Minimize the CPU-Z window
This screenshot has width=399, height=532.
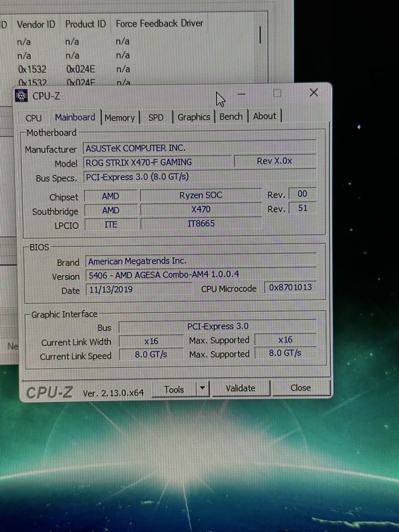coord(241,94)
